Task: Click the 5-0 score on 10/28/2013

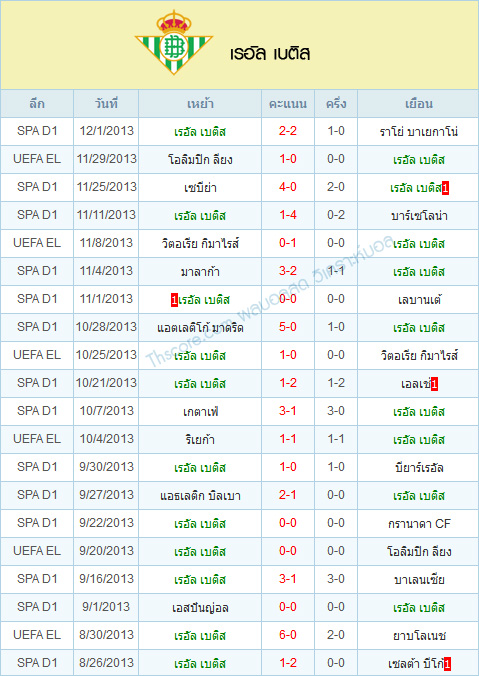Action: coord(288,327)
